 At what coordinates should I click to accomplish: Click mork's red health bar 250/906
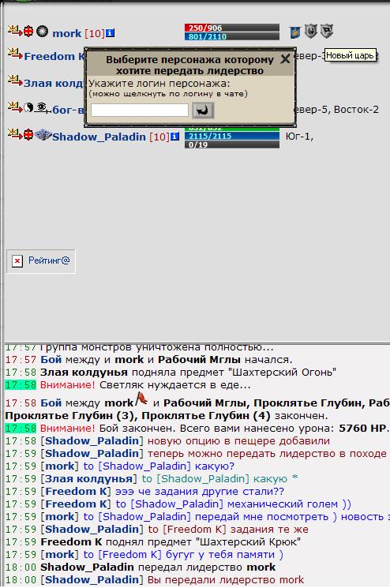(232, 28)
